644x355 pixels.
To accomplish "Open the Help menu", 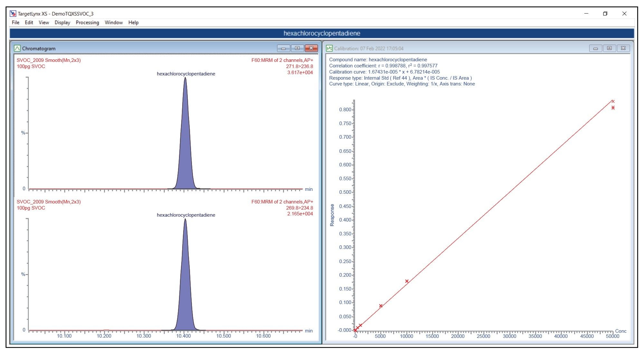I will [133, 23].
